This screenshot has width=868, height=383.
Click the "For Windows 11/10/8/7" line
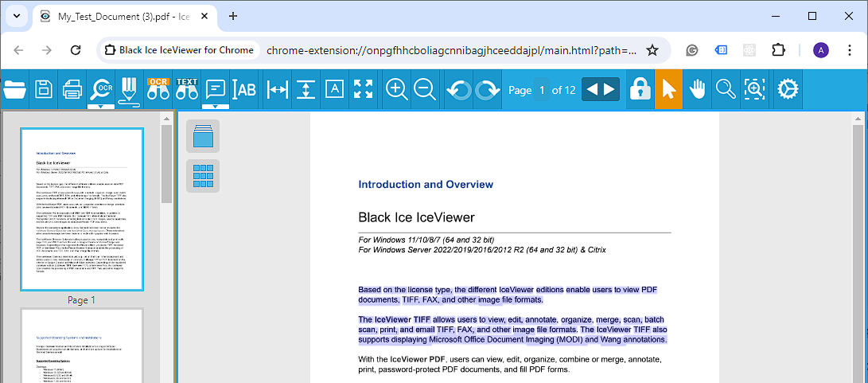[x=426, y=240]
